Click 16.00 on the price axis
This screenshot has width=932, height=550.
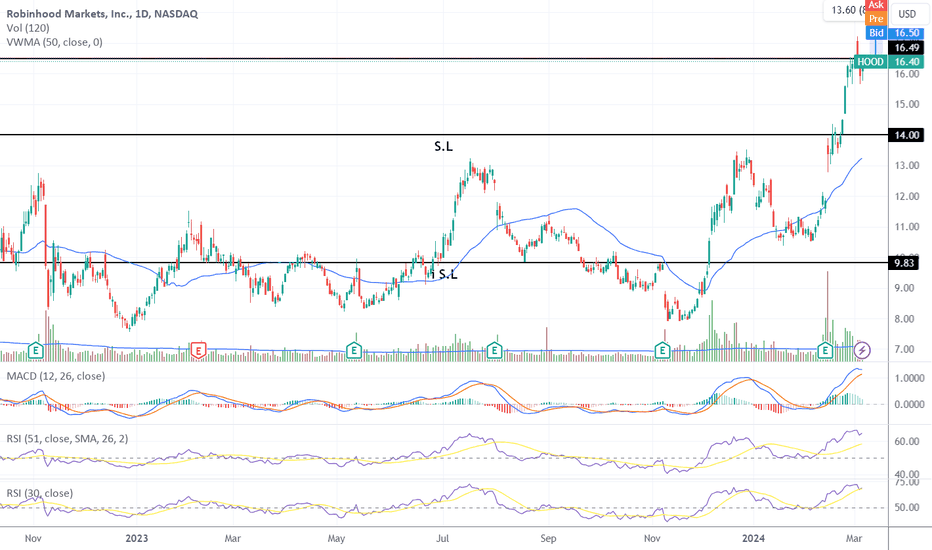point(907,74)
